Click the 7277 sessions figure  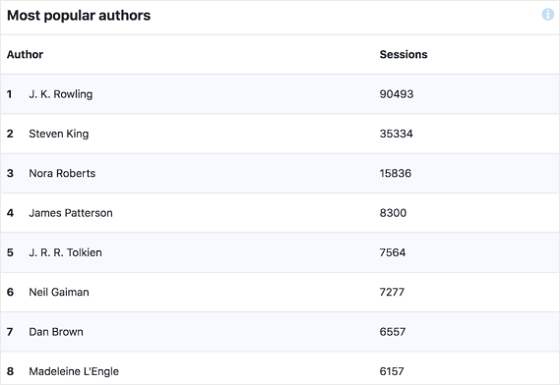(x=392, y=292)
